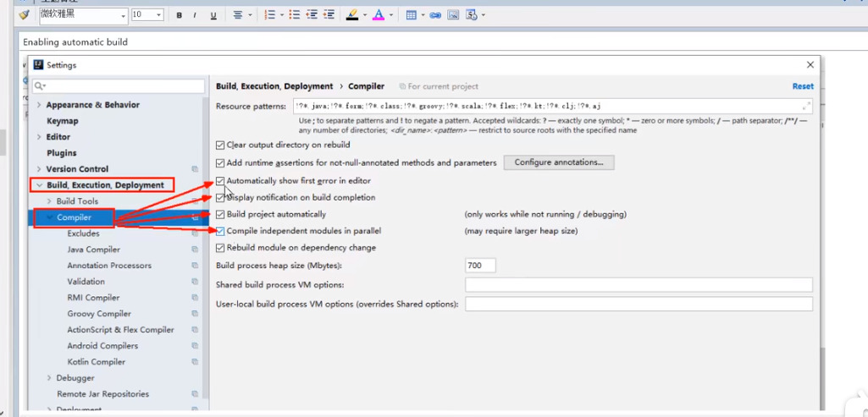The width and height of the screenshot is (868, 417).
Task: Select Keymap in settings tree
Action: [x=62, y=121]
